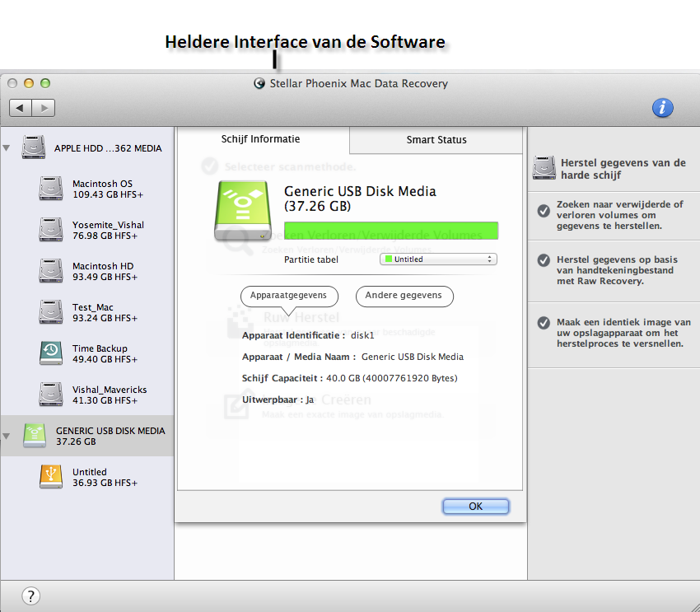Select the Untitled 36.93 GB HFS+ row
The image size is (700, 612).
pyautogui.click(x=87, y=477)
